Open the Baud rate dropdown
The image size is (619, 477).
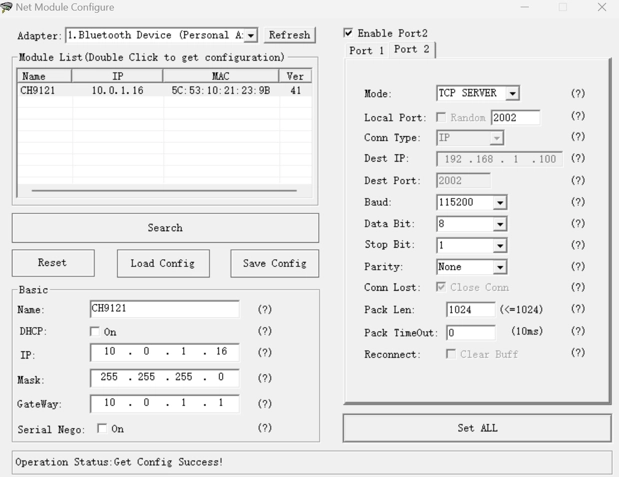[500, 203]
